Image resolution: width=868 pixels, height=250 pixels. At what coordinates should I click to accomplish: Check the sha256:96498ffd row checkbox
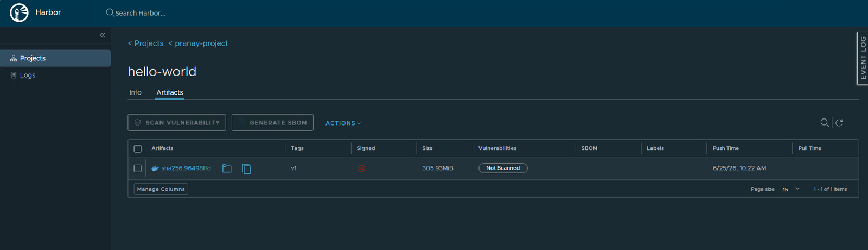tap(137, 168)
